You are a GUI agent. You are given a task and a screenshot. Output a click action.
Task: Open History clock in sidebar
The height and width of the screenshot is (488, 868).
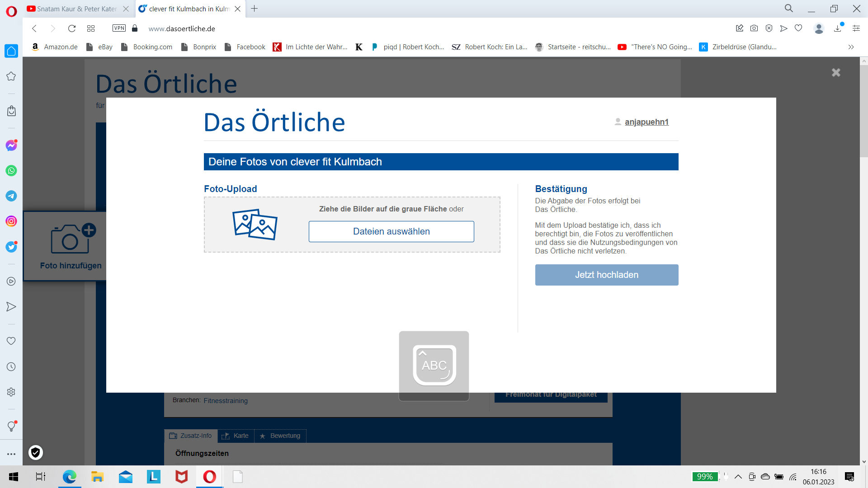click(11, 367)
